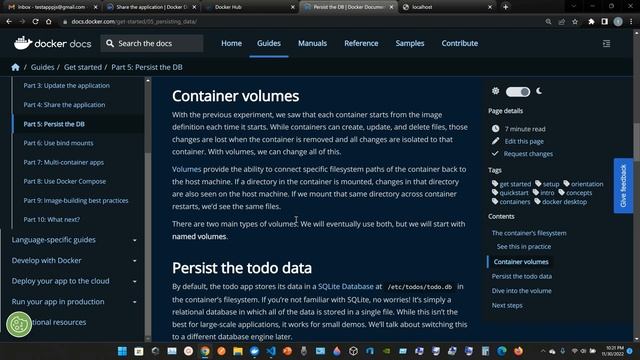Viewport: 640px width, 360px height.
Task: Open the Samples nav item
Action: pyautogui.click(x=410, y=43)
